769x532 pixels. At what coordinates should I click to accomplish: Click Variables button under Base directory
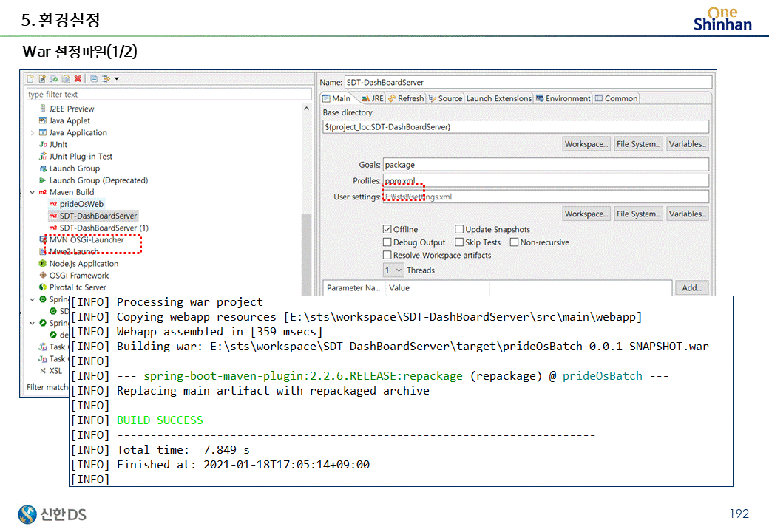pyautogui.click(x=688, y=144)
